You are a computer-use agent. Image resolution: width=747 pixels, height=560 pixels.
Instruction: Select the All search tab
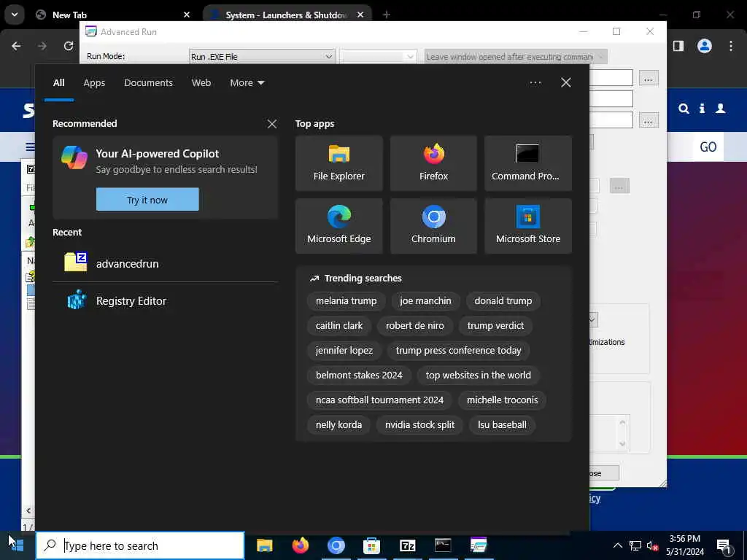pos(58,83)
